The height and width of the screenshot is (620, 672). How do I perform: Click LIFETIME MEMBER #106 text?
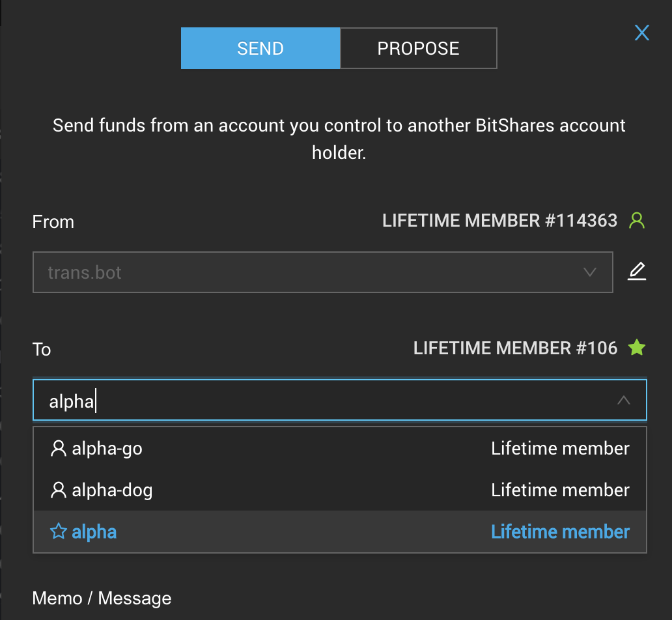515,348
